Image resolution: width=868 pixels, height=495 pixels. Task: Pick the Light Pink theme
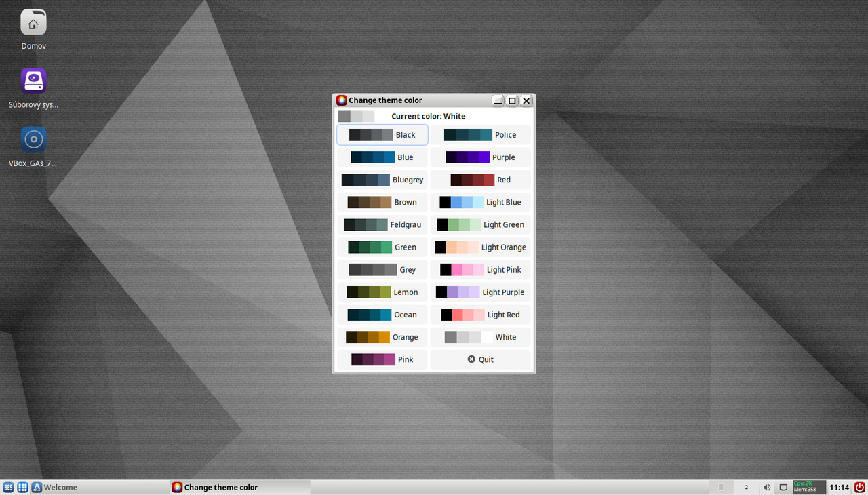point(480,269)
